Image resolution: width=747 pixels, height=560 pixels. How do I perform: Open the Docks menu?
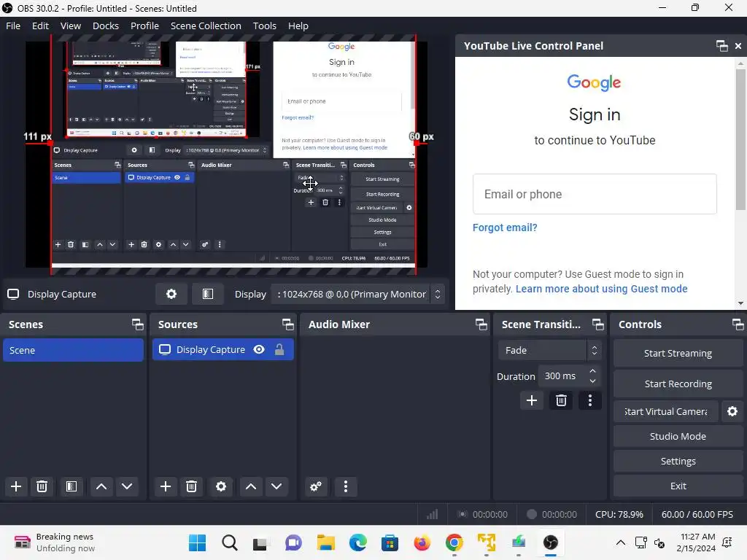coord(106,26)
